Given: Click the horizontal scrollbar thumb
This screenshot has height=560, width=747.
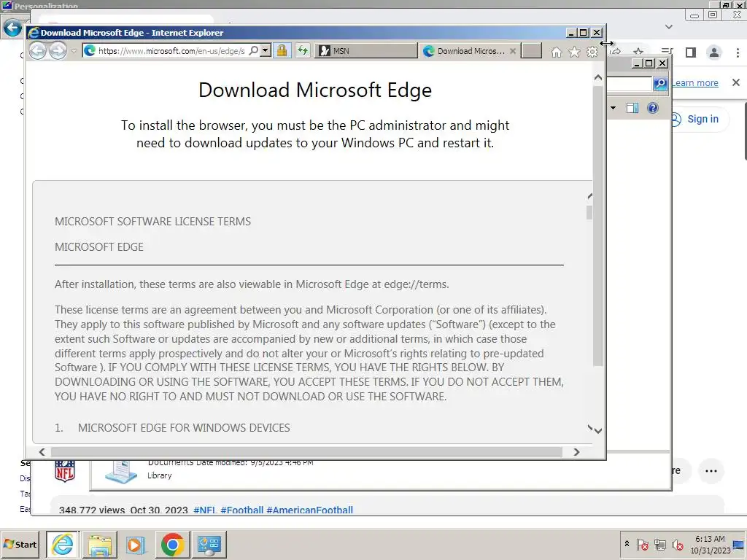Looking at the screenshot, I should 306,451.
